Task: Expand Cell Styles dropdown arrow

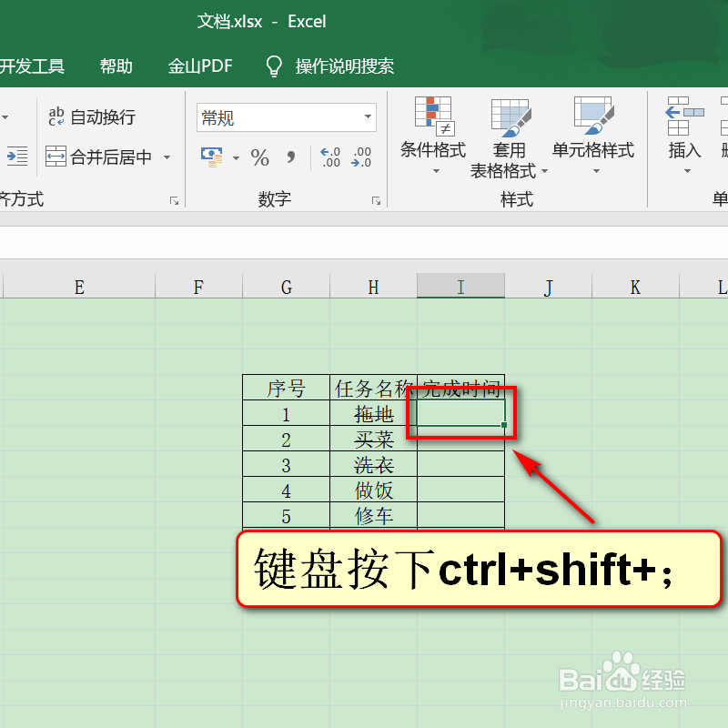Action: (596, 171)
